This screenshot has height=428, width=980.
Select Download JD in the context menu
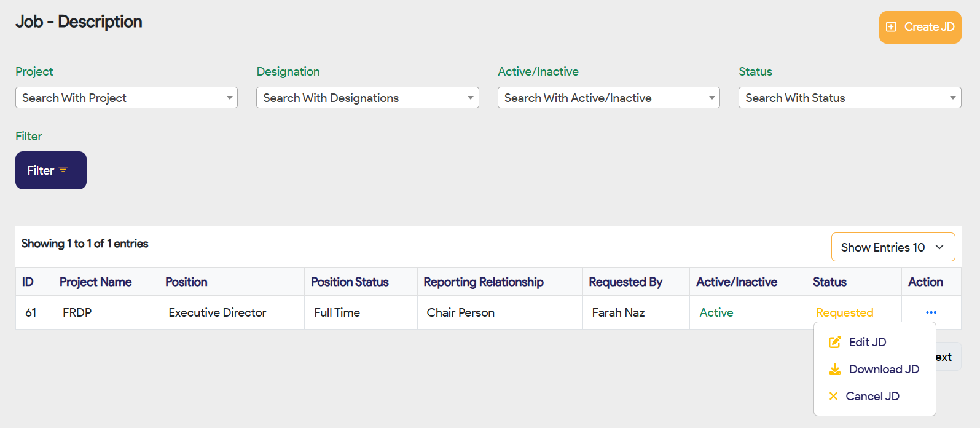tap(884, 369)
